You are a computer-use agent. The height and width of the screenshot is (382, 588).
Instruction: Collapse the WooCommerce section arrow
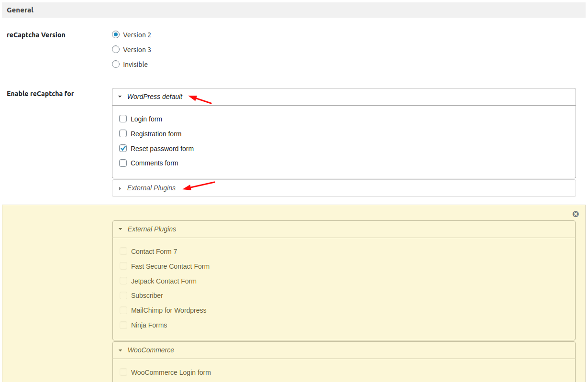tap(120, 350)
